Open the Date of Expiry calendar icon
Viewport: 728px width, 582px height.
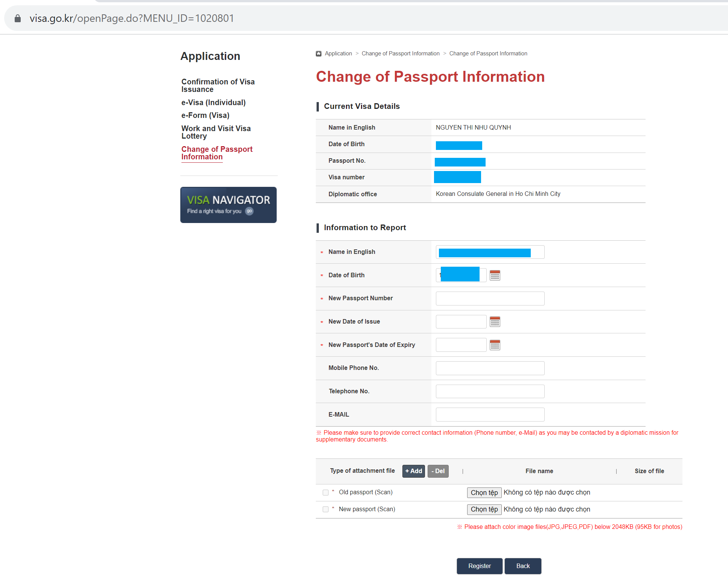[x=495, y=345]
